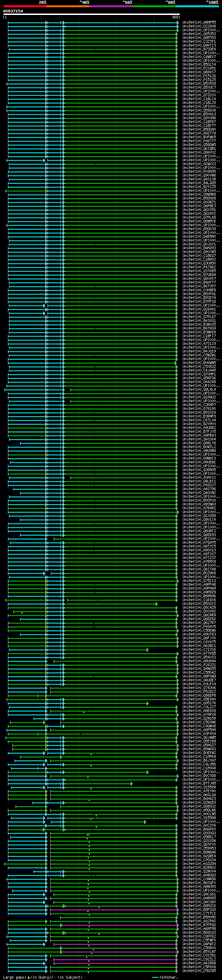Select hit UniRef100_B0WTL2
222x980 pixels.
(199, 447)
